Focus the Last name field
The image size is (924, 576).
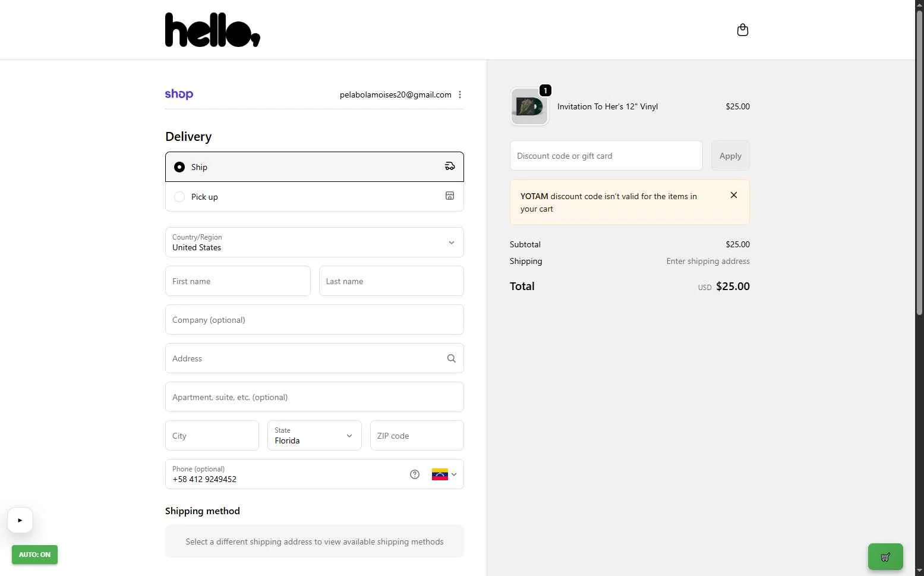391,281
